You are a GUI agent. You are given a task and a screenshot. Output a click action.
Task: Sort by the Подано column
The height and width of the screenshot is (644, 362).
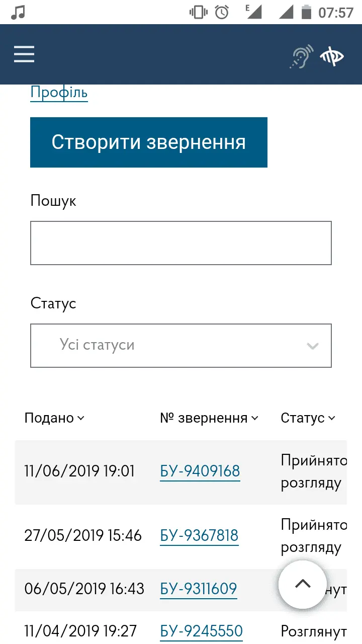[x=54, y=418]
